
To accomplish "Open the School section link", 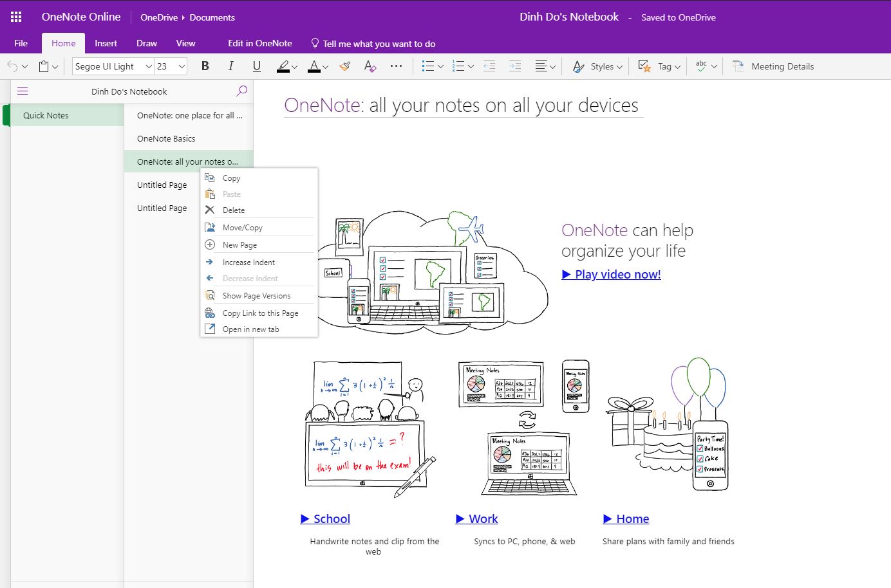I will click(x=325, y=519).
